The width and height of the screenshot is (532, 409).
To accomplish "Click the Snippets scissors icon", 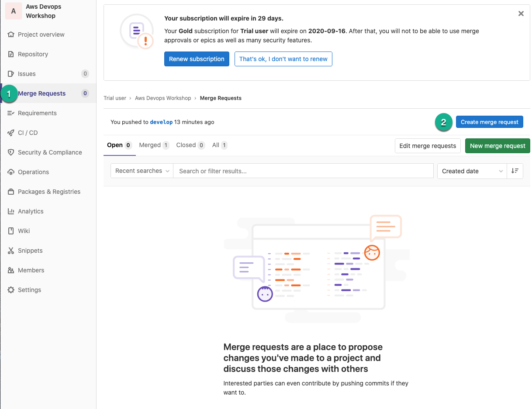I will [11, 251].
